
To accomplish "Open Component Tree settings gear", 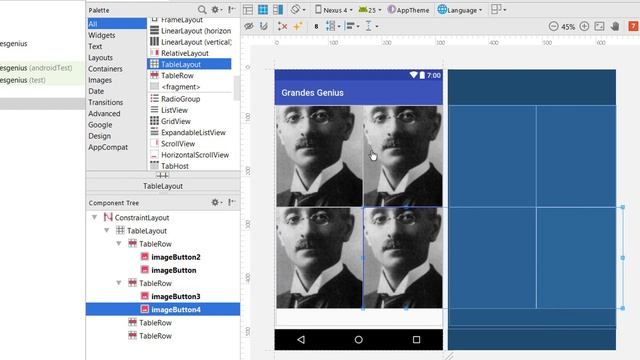I will pos(216,202).
